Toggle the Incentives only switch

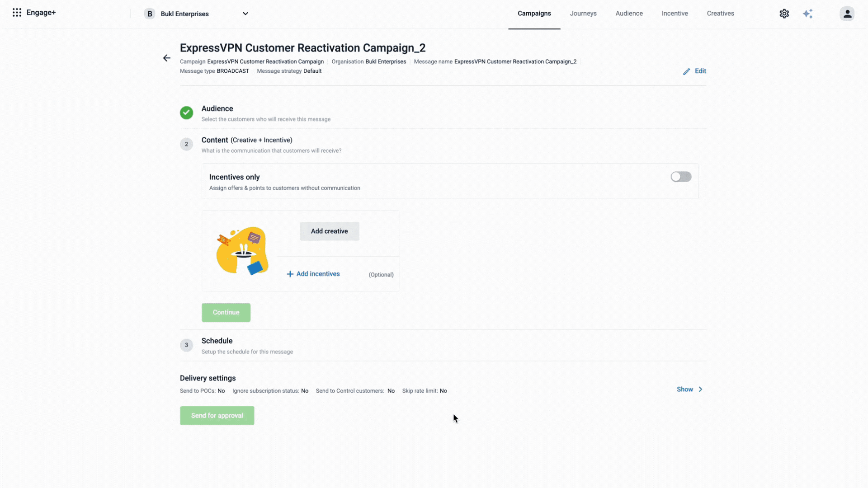pos(681,177)
